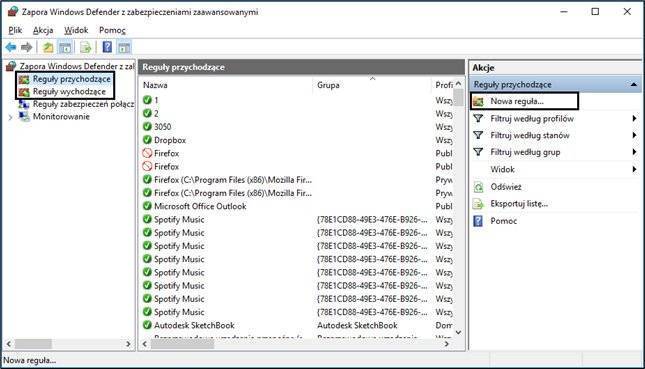Viewport: 645px width, 369px height.
Task: Collapse the Reguły przychodzące actions section
Action: click(634, 84)
